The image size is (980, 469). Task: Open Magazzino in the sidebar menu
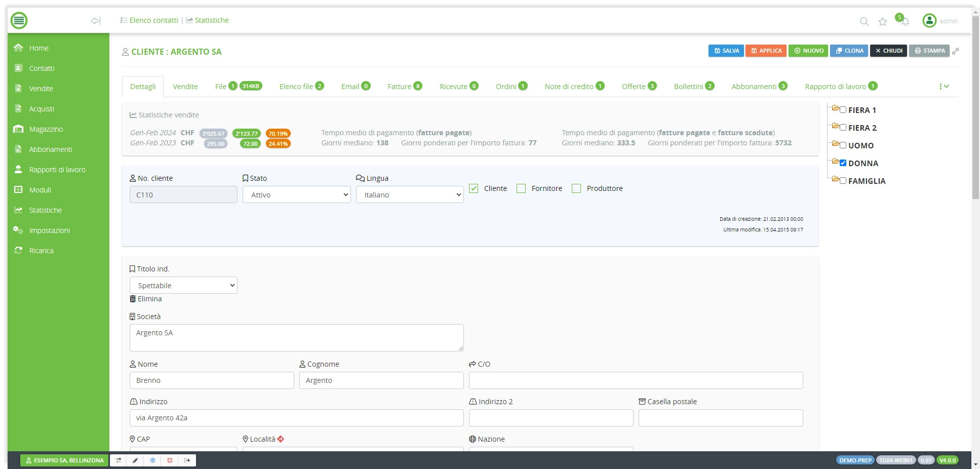point(46,129)
